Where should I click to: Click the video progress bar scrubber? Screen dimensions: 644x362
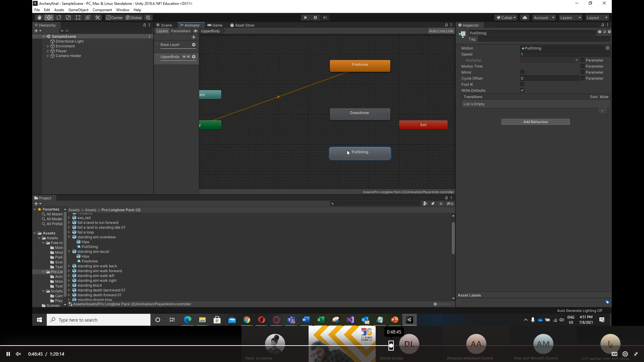pyautogui.click(x=391, y=346)
